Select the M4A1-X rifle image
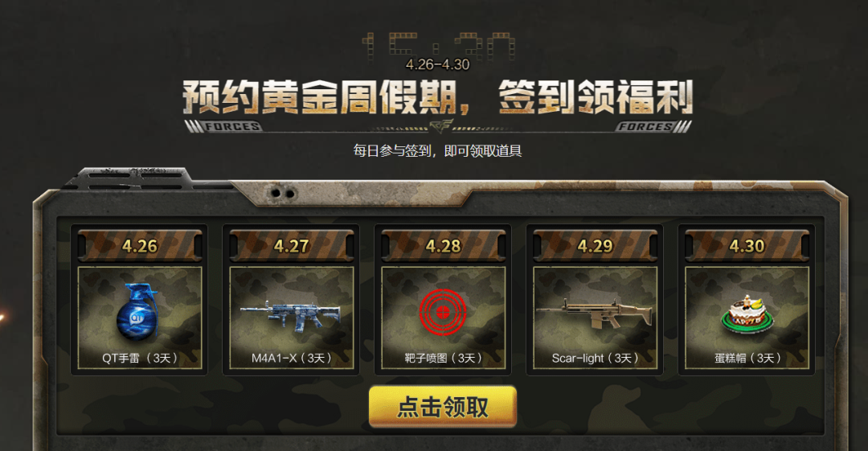The height and width of the screenshot is (451, 868). [x=291, y=317]
